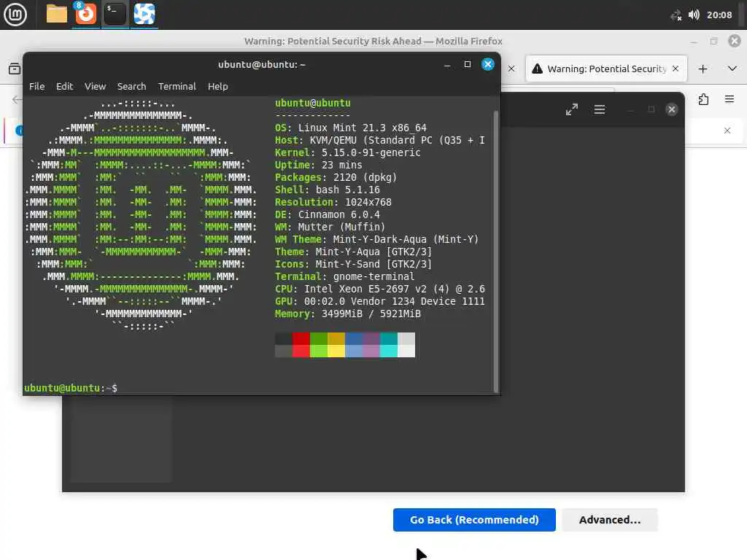Activate the terminal panel launcher
Image resolution: width=747 pixels, height=560 pixels.
pyautogui.click(x=115, y=15)
